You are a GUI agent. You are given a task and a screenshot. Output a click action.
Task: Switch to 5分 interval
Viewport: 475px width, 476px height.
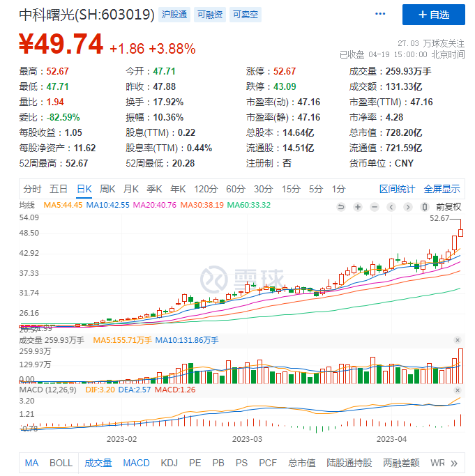(x=316, y=189)
